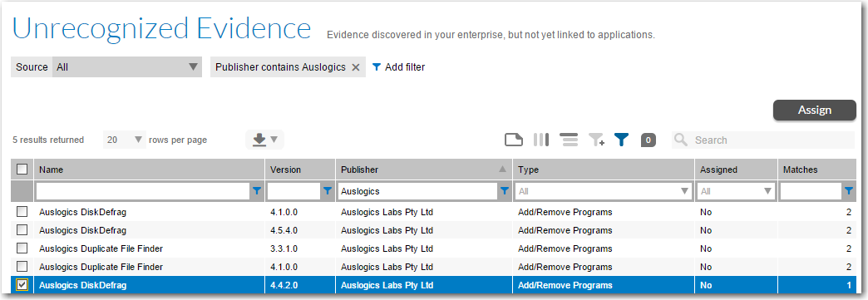Click the selected items count badge showing 0
This screenshot has width=868, height=300.
click(x=649, y=140)
